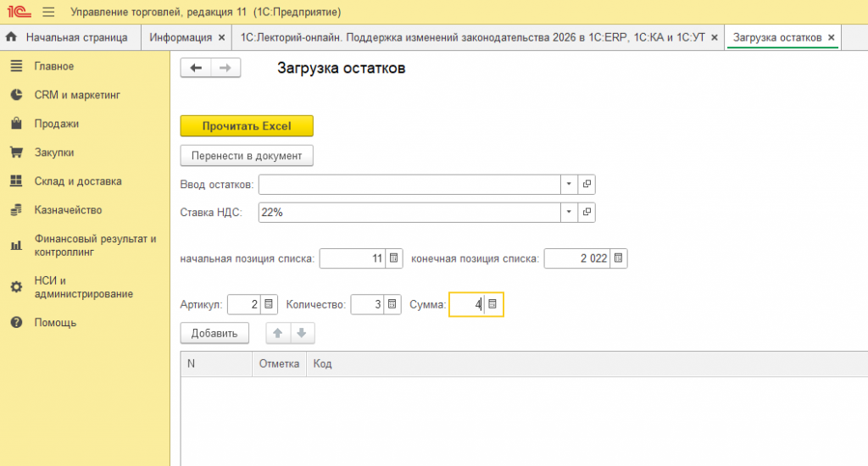Go forward with the right arrow button

tap(225, 68)
